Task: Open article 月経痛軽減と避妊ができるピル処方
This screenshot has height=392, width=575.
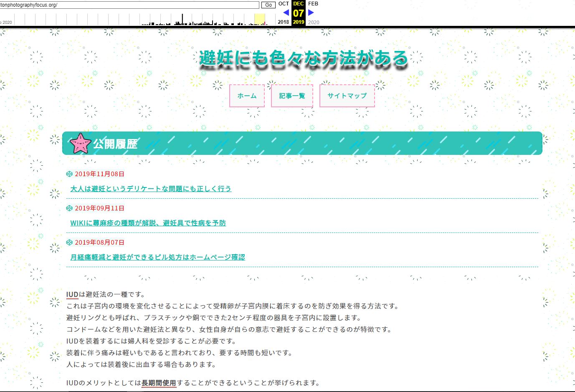Action: click(x=157, y=257)
